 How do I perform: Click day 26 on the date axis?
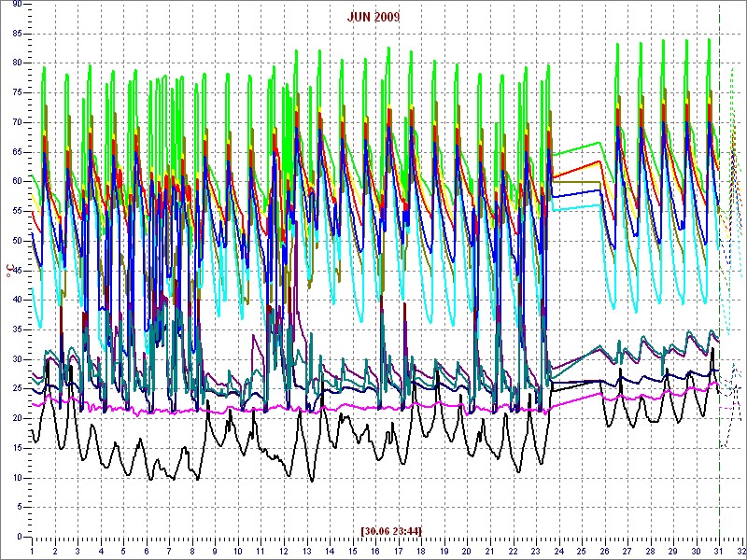coord(604,551)
